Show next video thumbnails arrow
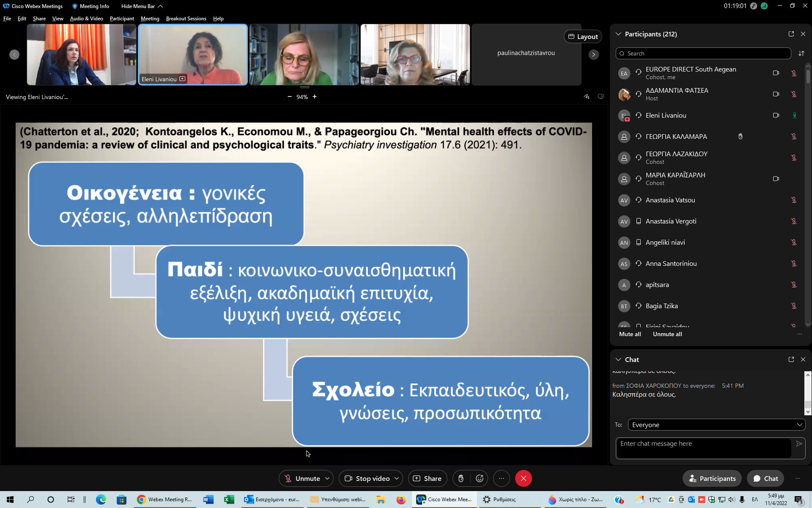The image size is (812, 508). pos(594,55)
